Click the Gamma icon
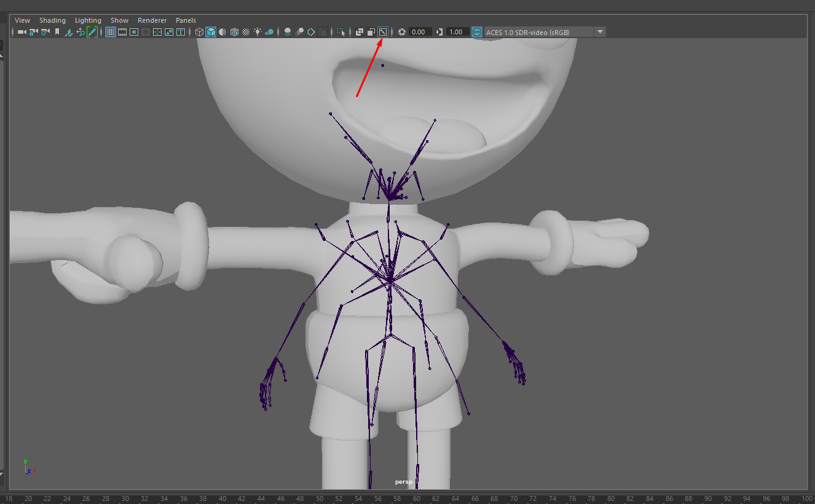The width and height of the screenshot is (815, 504). coord(439,32)
